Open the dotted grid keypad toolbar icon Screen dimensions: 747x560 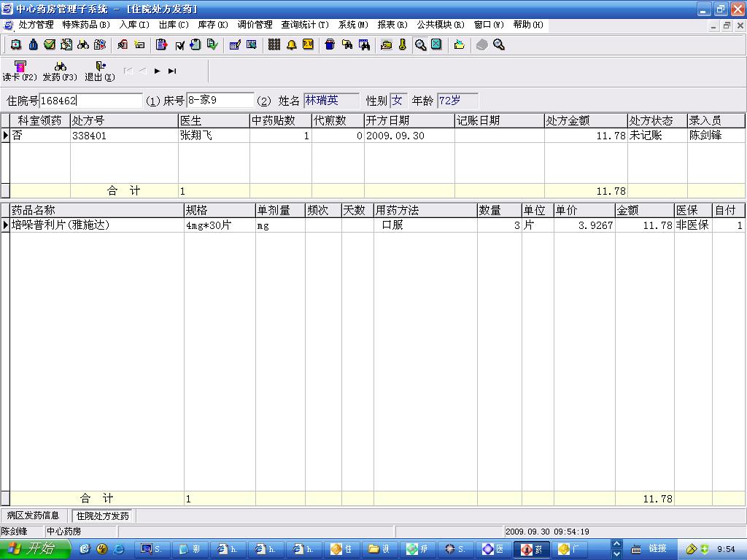(274, 45)
